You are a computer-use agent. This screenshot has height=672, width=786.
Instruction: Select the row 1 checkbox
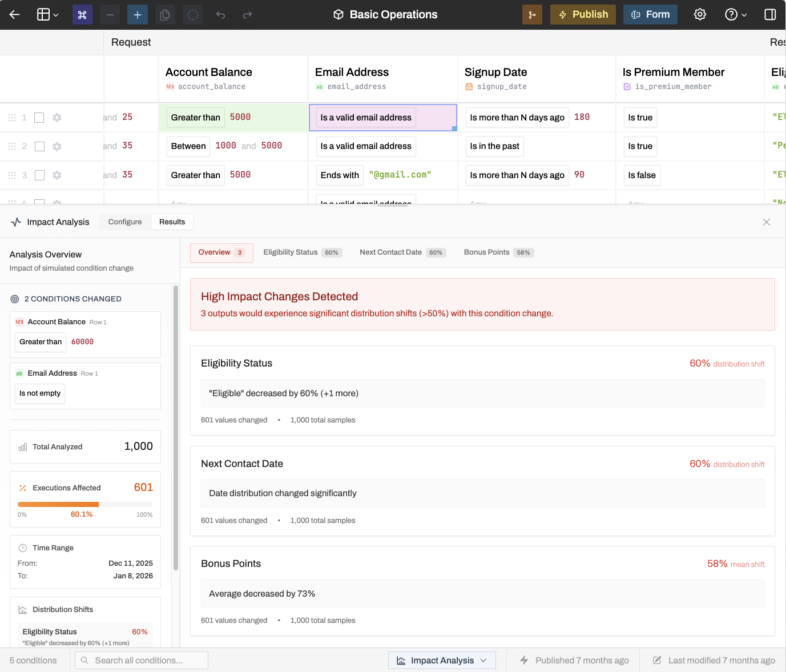[x=39, y=118]
